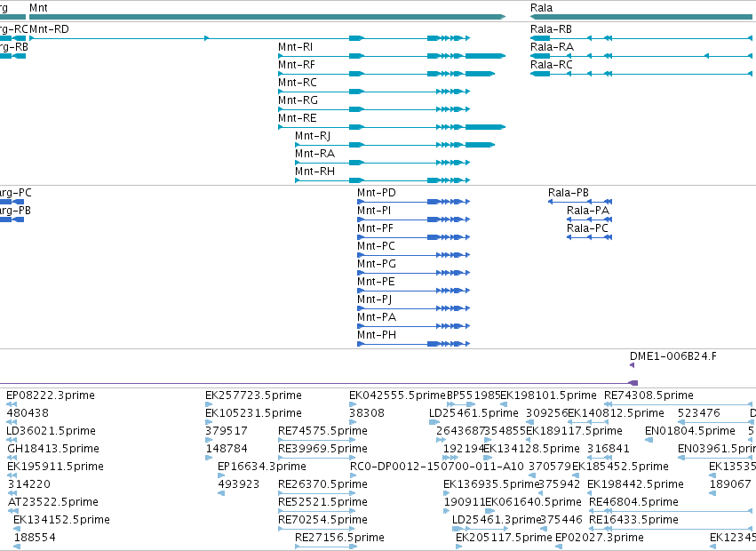The width and height of the screenshot is (756, 551).
Task: Click EST RE70254.5prime label
Action: click(x=323, y=520)
